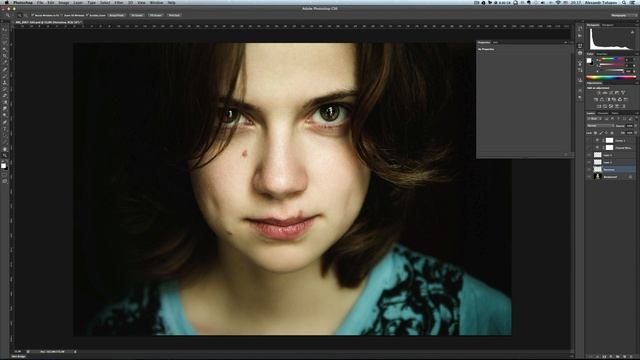Click the Wi-Fi status icon in menu bar
Image resolution: width=640 pixels, height=360 pixels.
click(558, 2)
